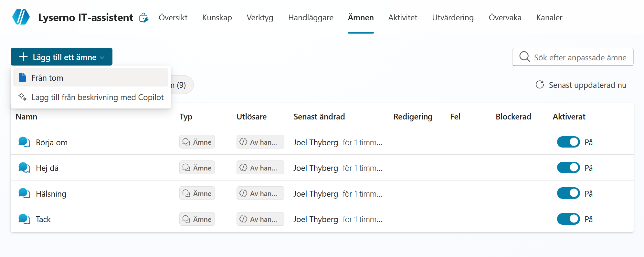The height and width of the screenshot is (257, 644).
Task: Go to the Kanaler tab
Action: [549, 17]
